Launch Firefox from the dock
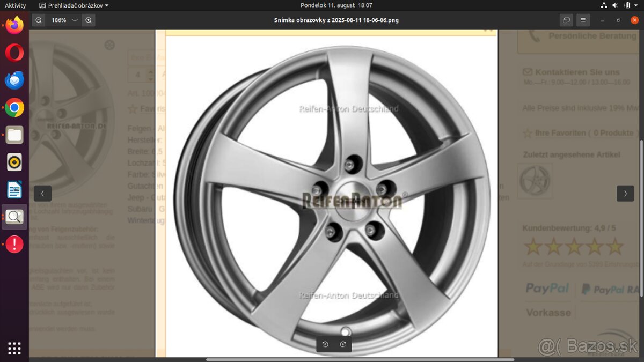 [x=14, y=25]
